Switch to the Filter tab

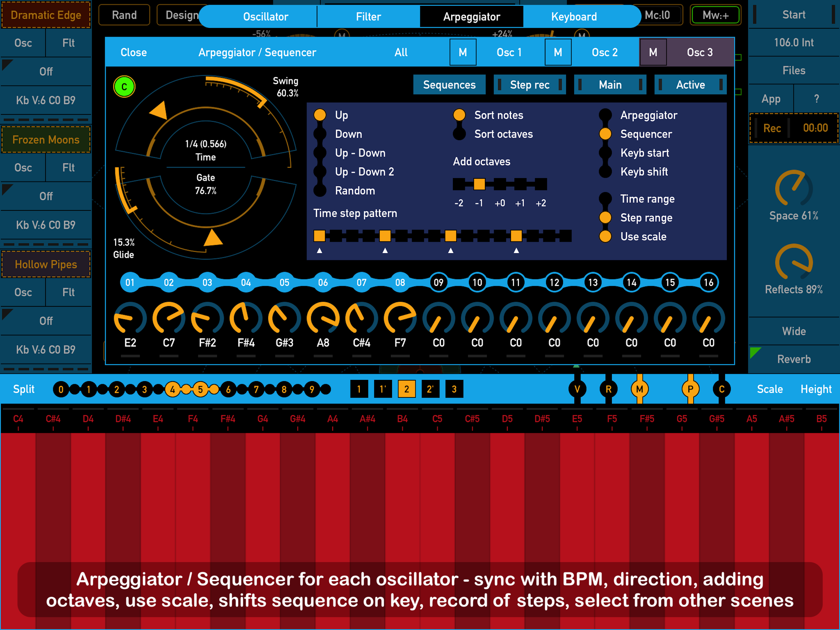[x=368, y=17]
